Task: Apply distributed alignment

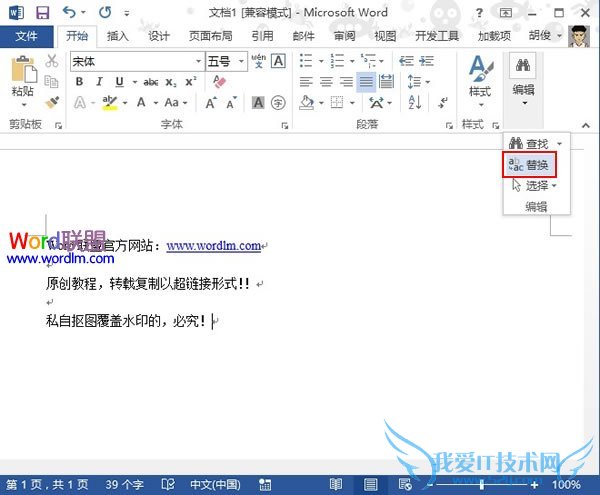Action: (386, 81)
